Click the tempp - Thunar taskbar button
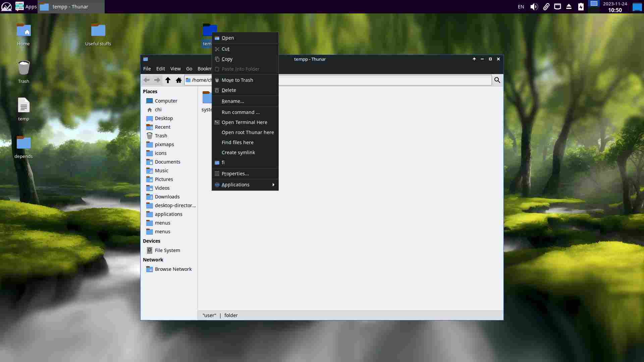Screen dimensions: 644x362 [x=70, y=7]
